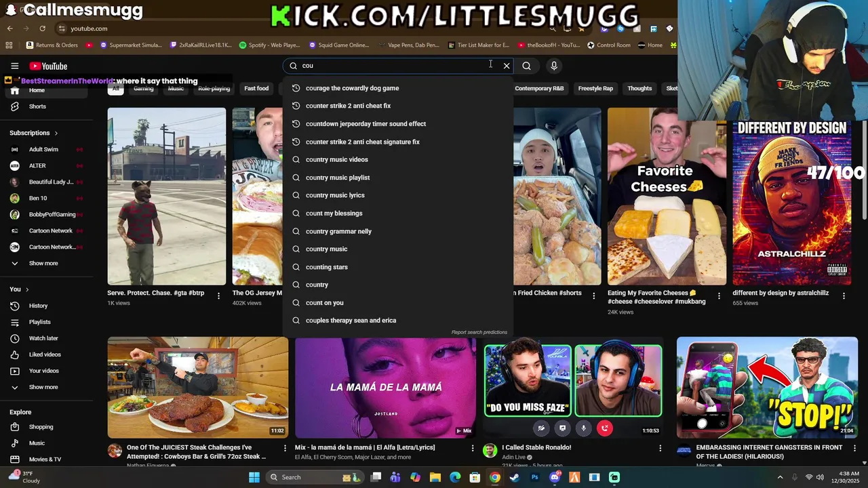The height and width of the screenshot is (488, 868).
Task: Pick 'country music lyrics' suggestion
Action: (397, 195)
